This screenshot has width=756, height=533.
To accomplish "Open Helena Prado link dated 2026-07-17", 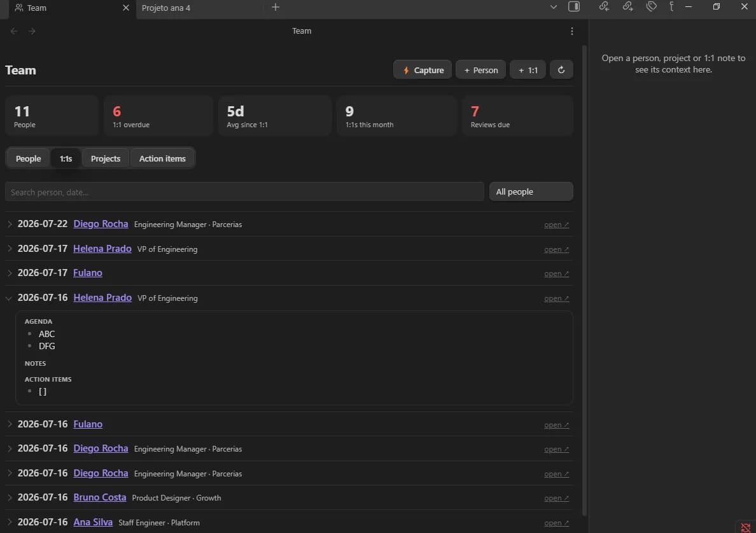I will coord(102,249).
